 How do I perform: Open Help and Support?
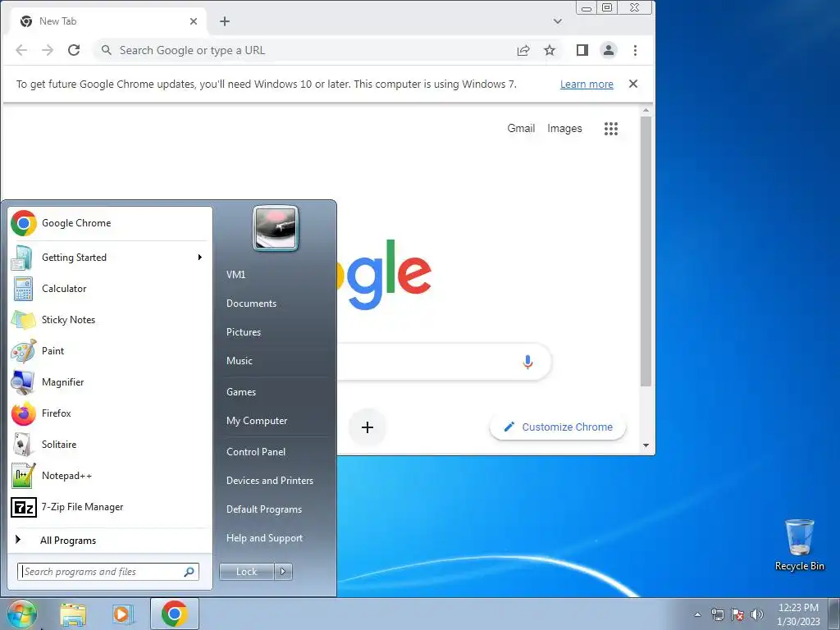coord(265,538)
